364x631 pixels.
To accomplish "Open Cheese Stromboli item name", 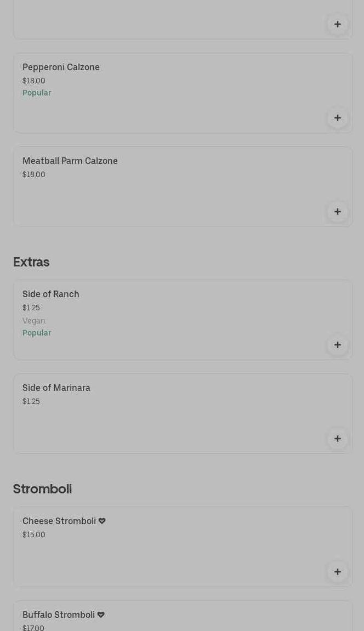I will [59, 521].
